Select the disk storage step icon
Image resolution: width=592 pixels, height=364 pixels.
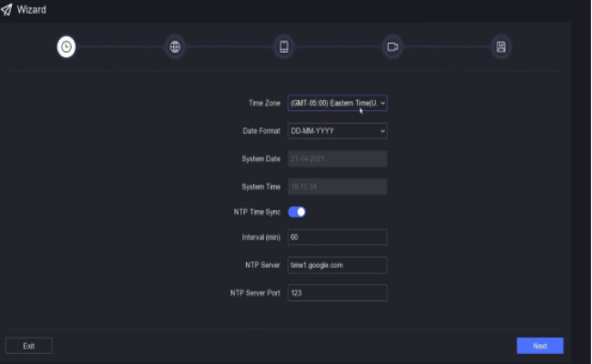click(x=500, y=46)
